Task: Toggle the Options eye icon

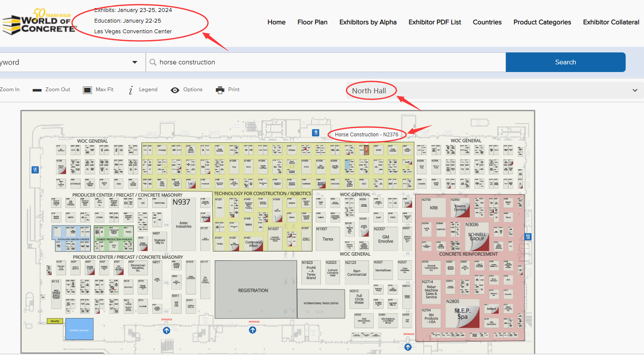Action: (175, 90)
